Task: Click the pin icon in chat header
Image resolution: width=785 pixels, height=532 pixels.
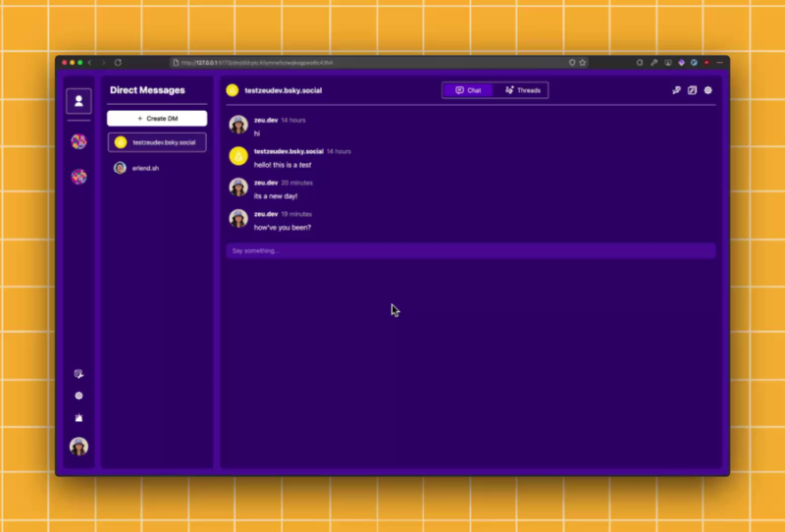Action: tap(676, 90)
